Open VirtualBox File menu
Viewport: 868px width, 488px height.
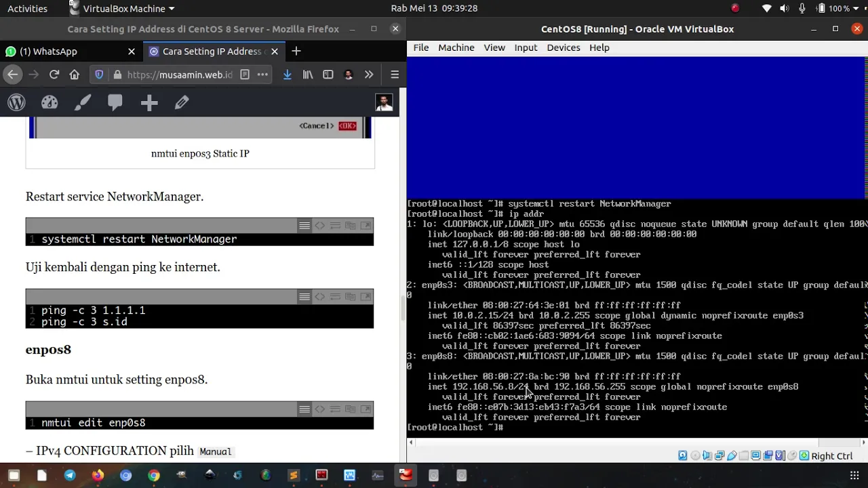point(420,47)
